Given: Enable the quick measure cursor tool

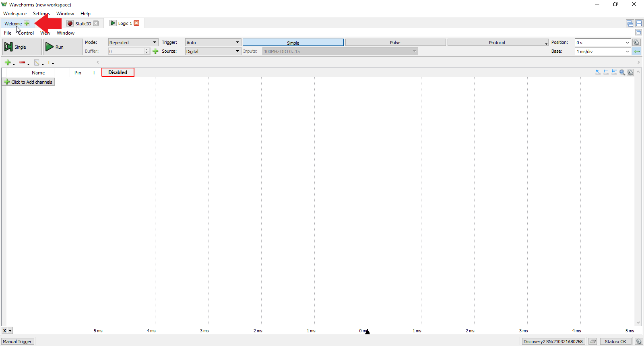Looking at the screenshot, I should click(x=598, y=72).
